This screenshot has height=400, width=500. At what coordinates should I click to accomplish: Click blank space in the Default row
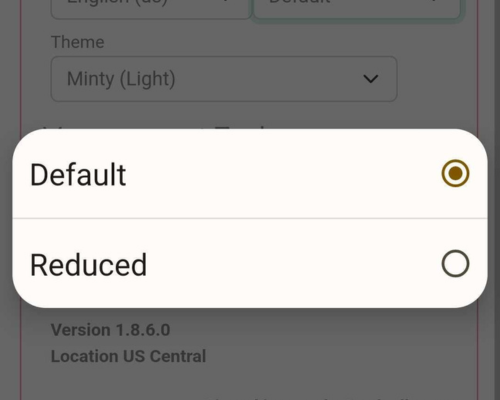tap(283, 174)
